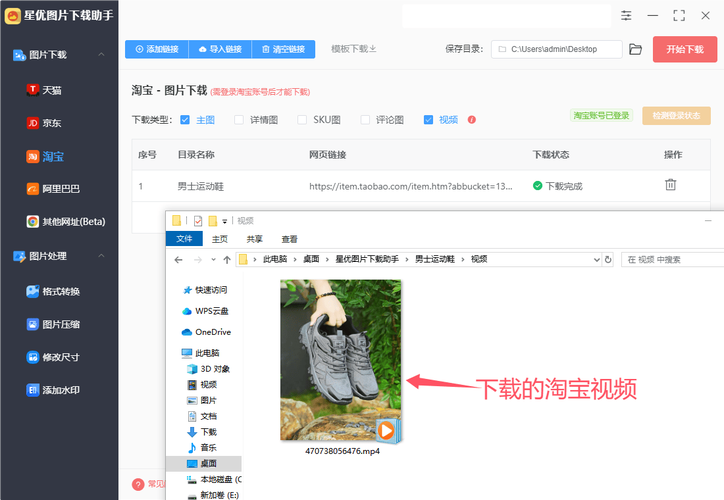Select the 470738056476.mp4 video thumbnail
This screenshot has height=500, width=724.
tap(341, 361)
